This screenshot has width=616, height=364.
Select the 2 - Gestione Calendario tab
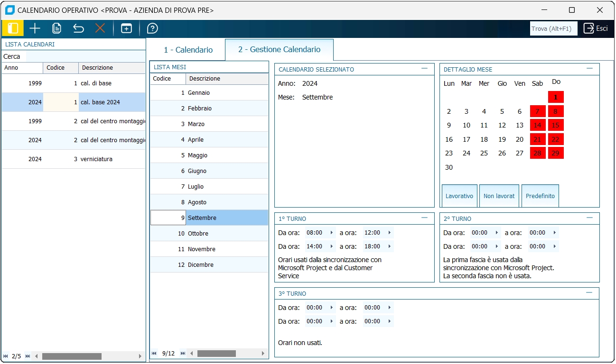click(279, 50)
